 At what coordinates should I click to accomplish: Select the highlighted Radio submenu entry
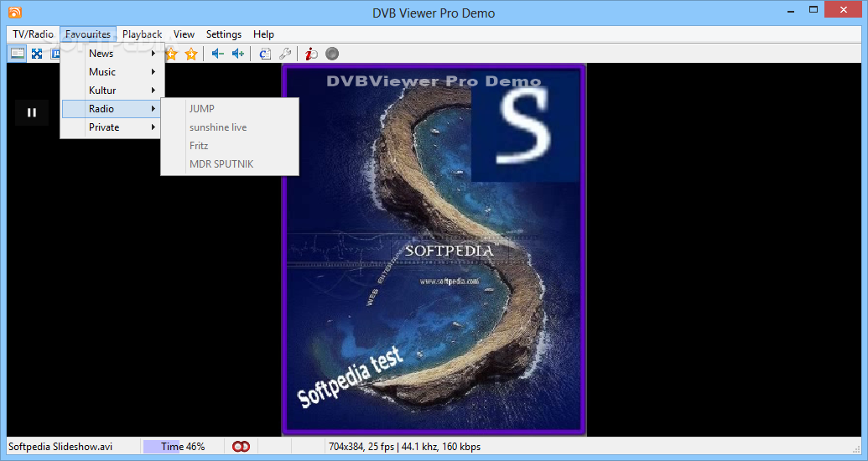[x=112, y=108]
